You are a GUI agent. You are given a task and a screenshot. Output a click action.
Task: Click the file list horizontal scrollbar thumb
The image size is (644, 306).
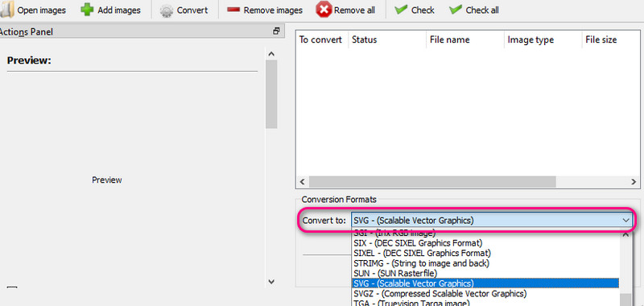(432, 181)
